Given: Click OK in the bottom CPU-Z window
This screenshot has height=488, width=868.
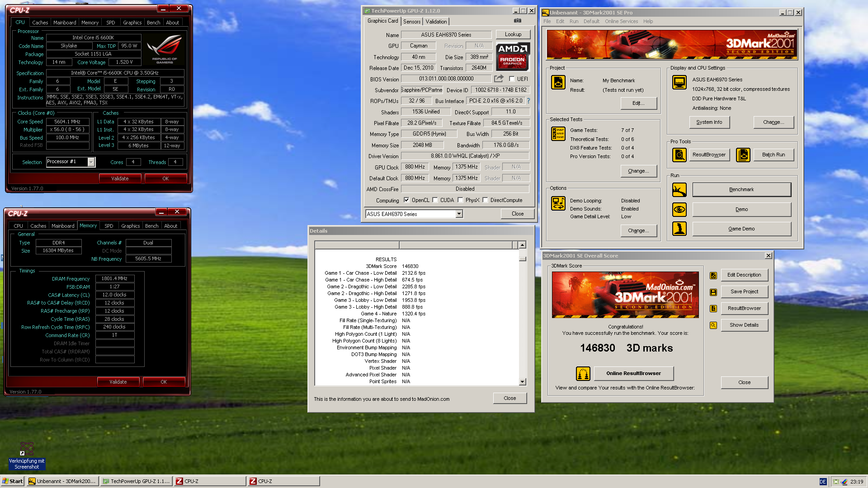Looking at the screenshot, I should (x=164, y=382).
